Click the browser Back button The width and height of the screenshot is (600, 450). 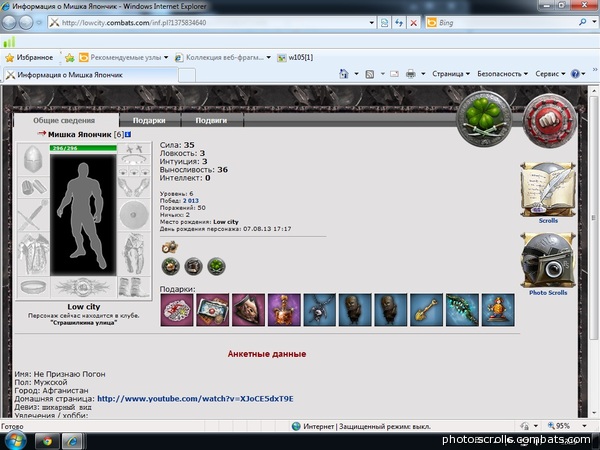coord(9,23)
